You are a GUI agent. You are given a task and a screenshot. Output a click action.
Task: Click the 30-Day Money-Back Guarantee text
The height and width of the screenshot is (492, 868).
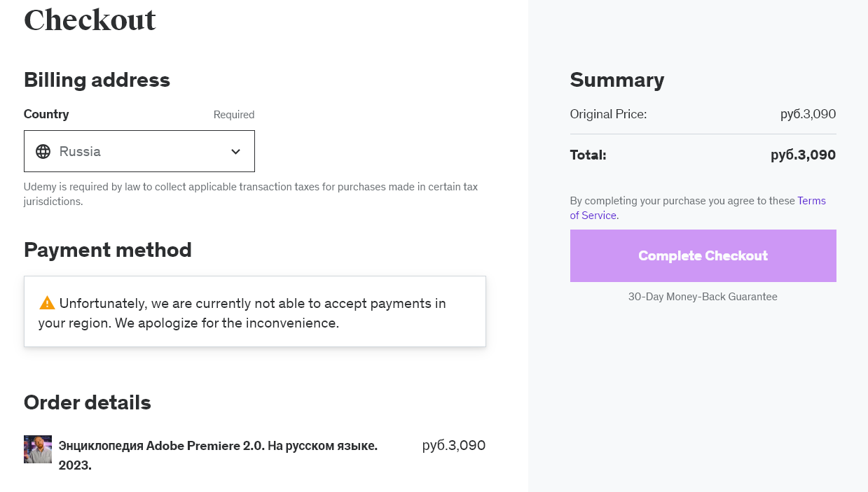[703, 297]
